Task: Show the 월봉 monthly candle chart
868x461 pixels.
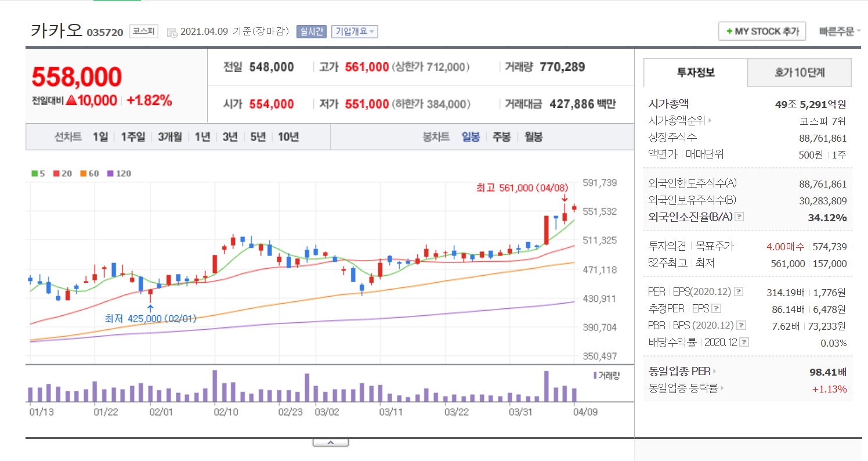Action: click(x=533, y=137)
